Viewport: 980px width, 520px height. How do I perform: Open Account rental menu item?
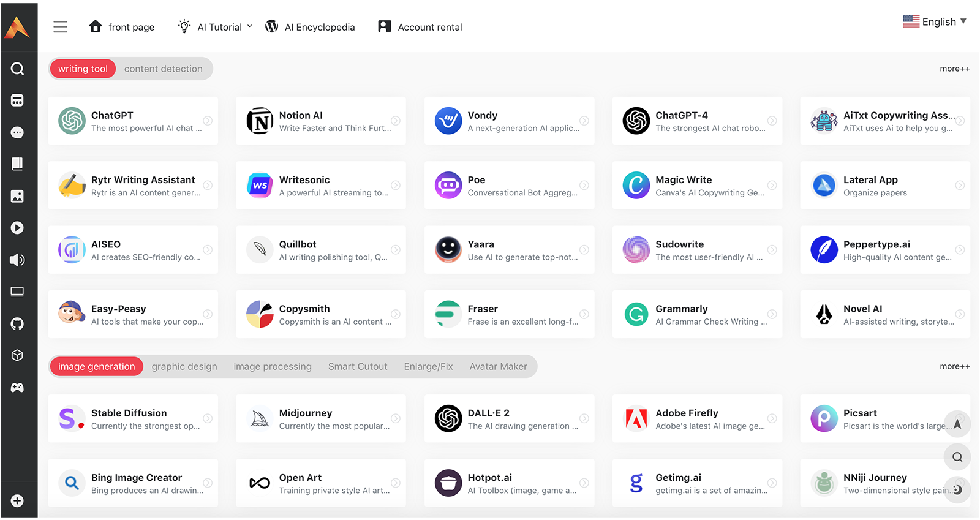click(420, 27)
